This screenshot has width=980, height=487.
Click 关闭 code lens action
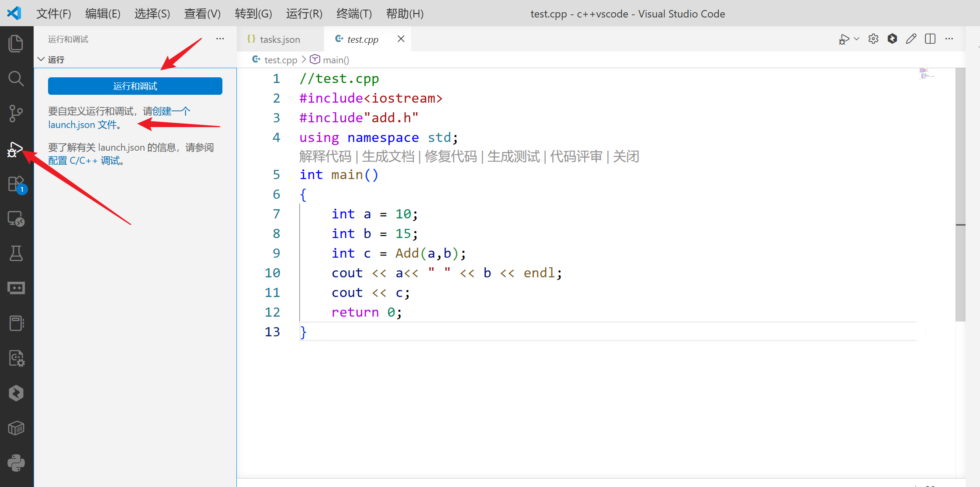(x=626, y=156)
